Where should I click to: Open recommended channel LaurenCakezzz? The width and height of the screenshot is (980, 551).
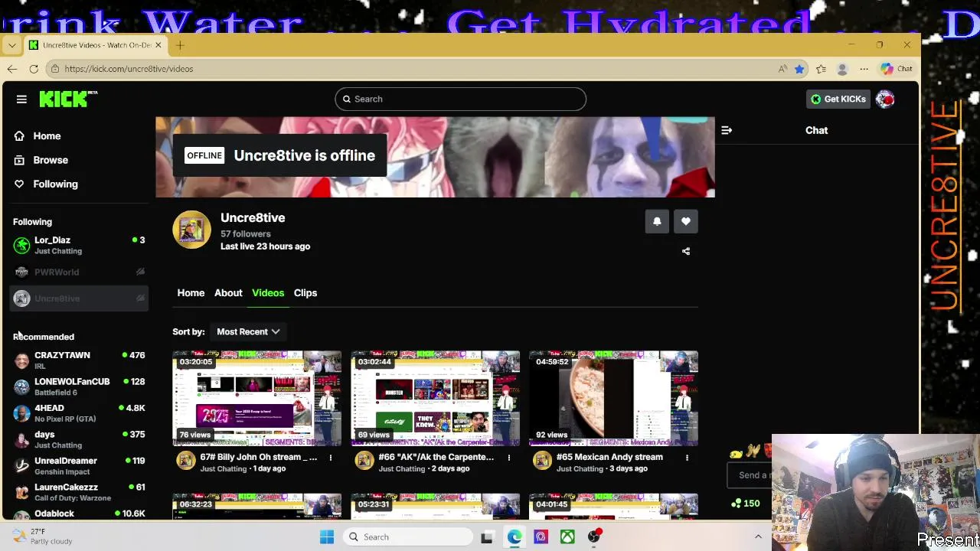tap(79, 492)
